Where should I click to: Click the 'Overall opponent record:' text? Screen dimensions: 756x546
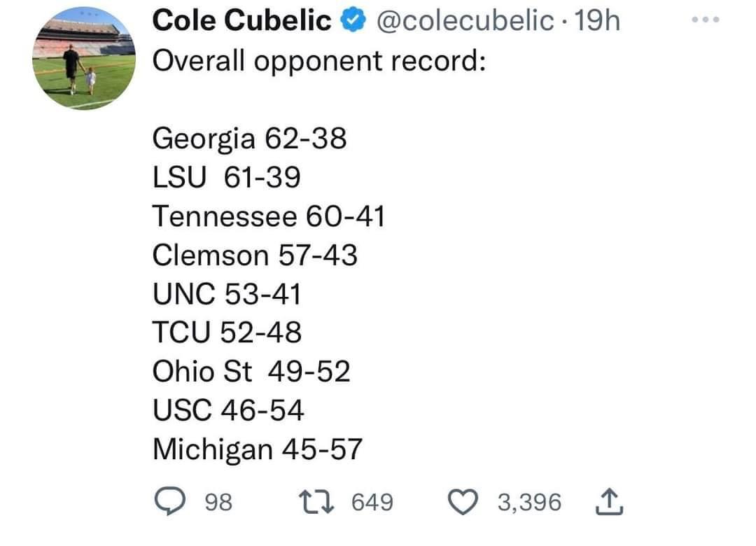coord(319,62)
